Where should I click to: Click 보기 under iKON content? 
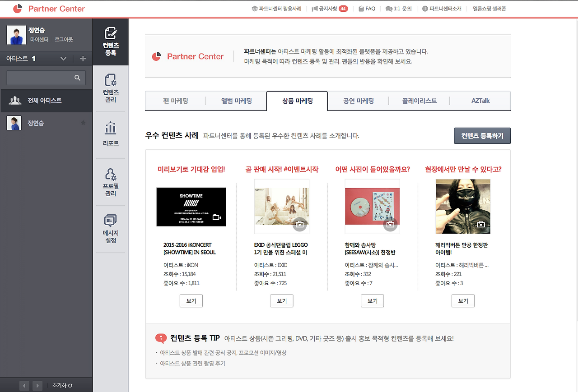pyautogui.click(x=191, y=301)
